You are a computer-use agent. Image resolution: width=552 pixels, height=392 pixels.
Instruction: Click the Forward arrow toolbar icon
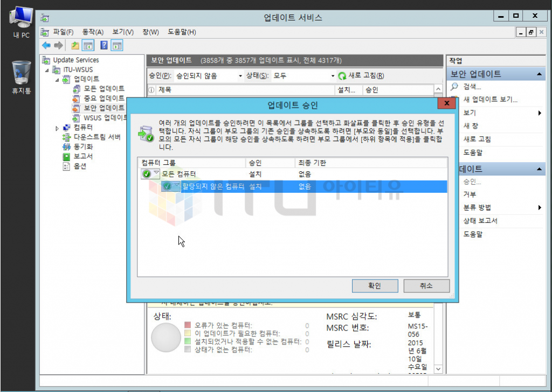tap(58, 46)
